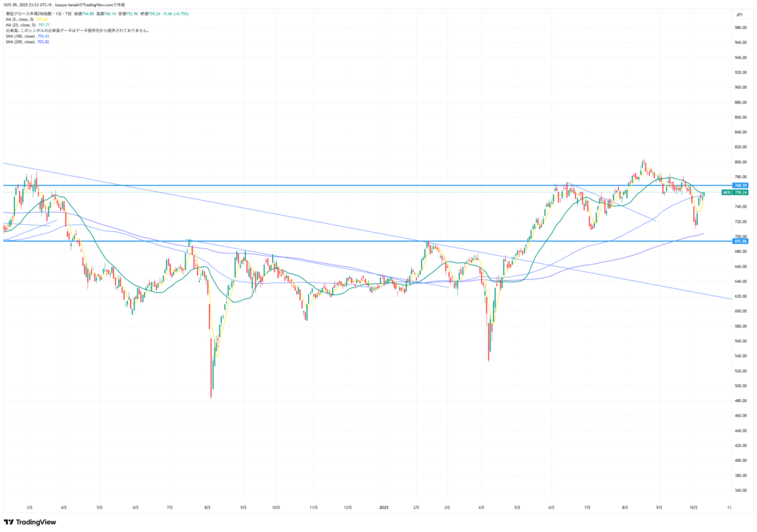
Task: Click the JPY currency label
Action: tap(738, 13)
